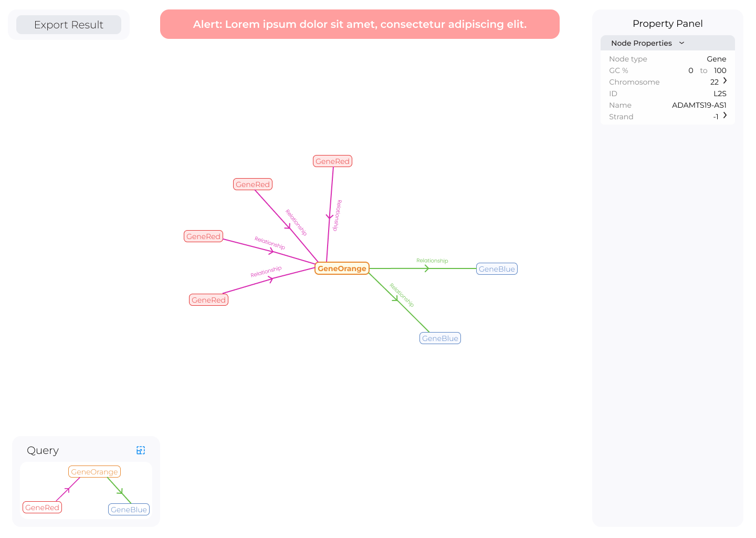Click the GeneBlue node on the horizontal green edge
Viewport: 756px width, 538px height.
pos(497,269)
